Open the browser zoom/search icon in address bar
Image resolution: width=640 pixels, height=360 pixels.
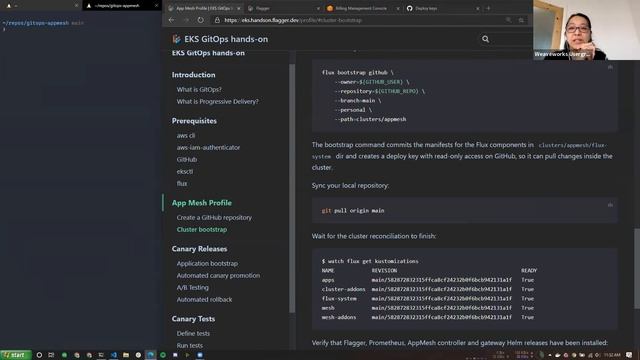click(508, 20)
